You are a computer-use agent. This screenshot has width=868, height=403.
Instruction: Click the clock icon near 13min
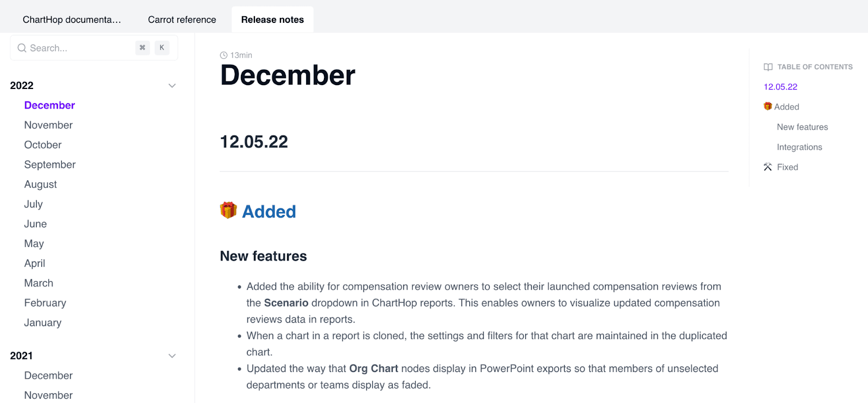tap(224, 55)
